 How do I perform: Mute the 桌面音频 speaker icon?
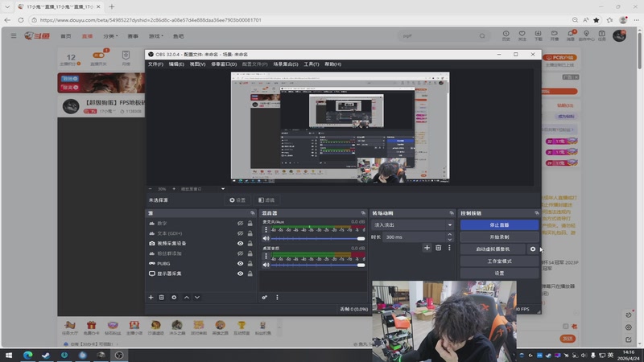click(266, 265)
